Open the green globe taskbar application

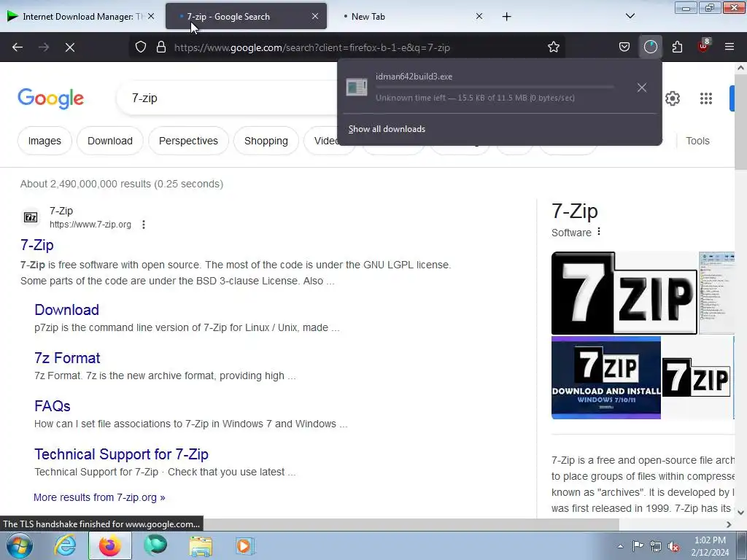[155, 545]
